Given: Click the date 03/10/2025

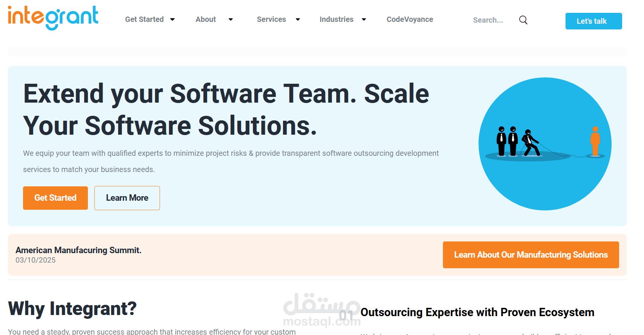Looking at the screenshot, I should (x=35, y=260).
